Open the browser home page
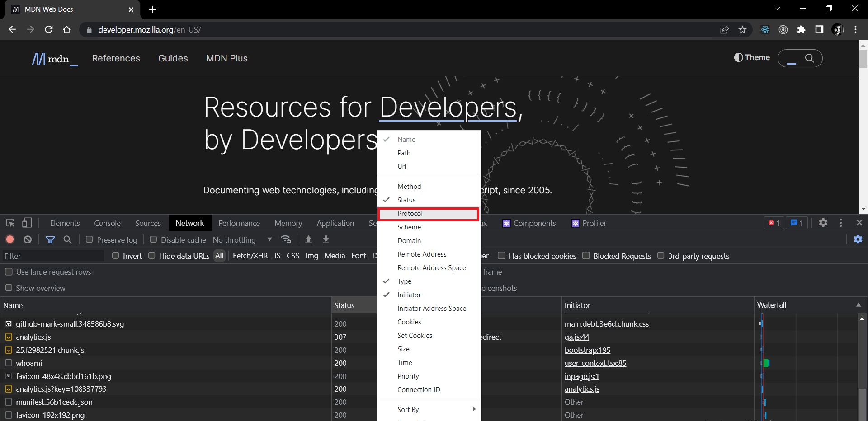Viewport: 868px width, 421px height. (66, 29)
